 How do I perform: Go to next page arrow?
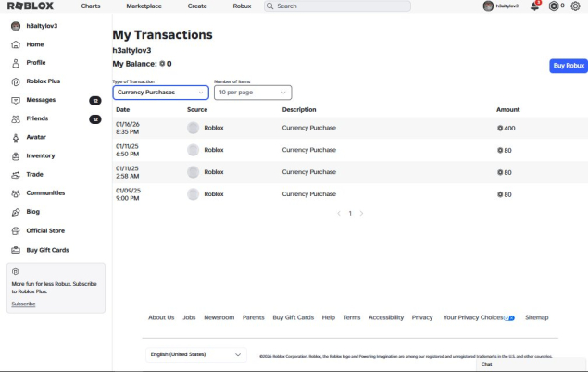click(361, 213)
